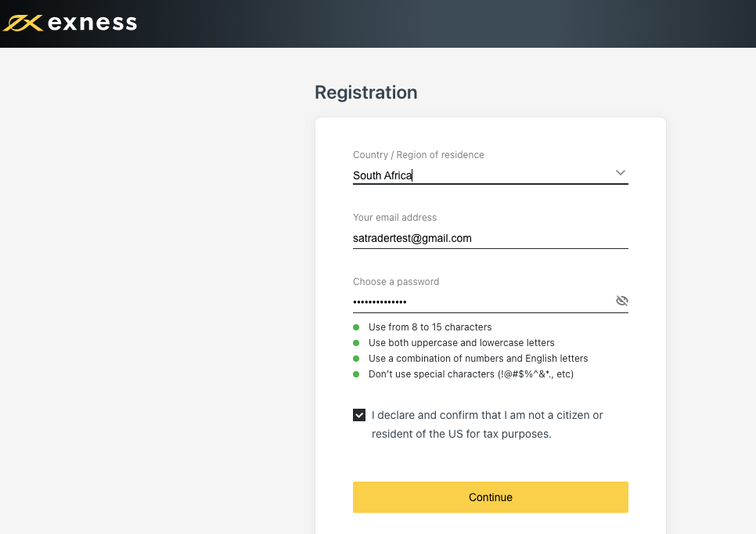The width and height of the screenshot is (756, 534).
Task: Show the password with the crossed-eye icon
Action: [x=621, y=301]
